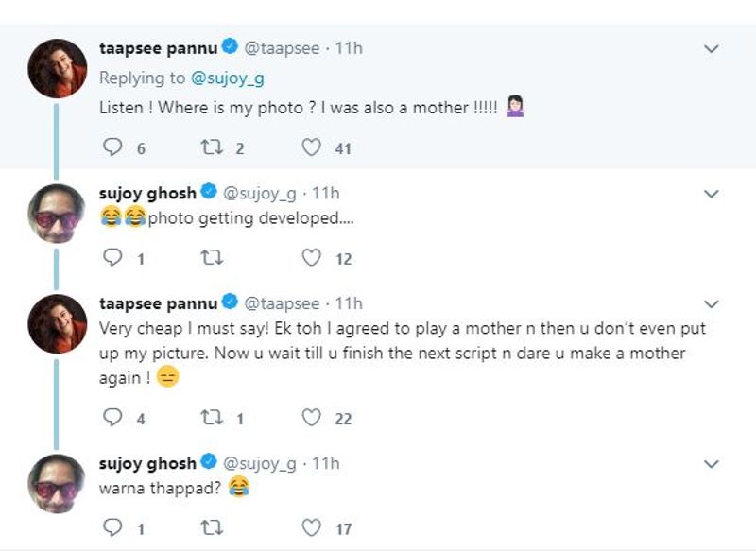Like the "warna thappad?" tweet
This screenshot has width=756, height=552.
(x=311, y=526)
